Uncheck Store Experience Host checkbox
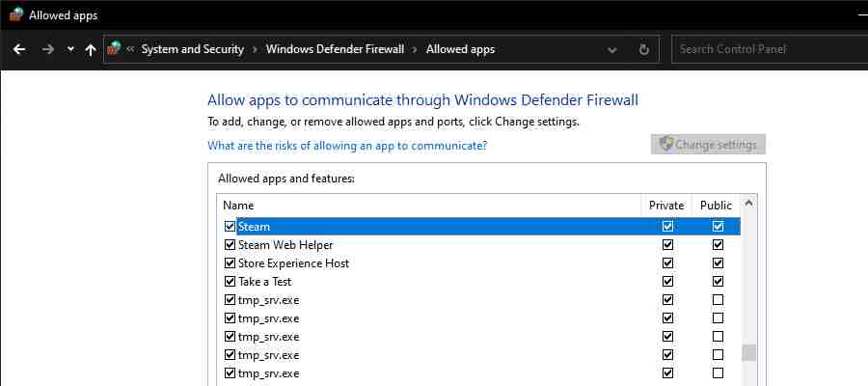Screen dimensions: 868x386 (230, 263)
